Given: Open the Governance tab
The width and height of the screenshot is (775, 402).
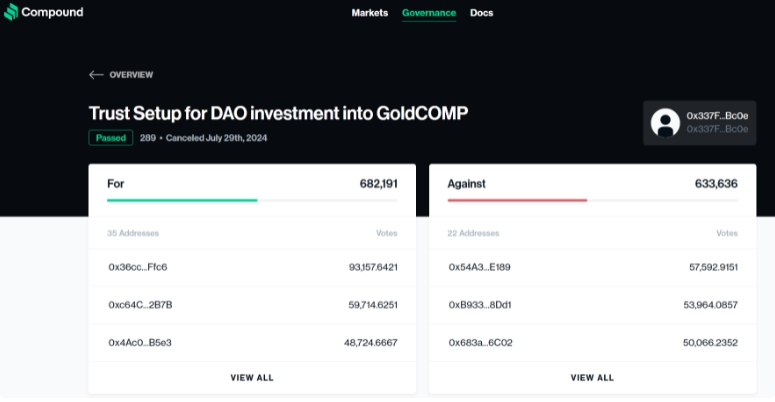Looking at the screenshot, I should tap(429, 13).
